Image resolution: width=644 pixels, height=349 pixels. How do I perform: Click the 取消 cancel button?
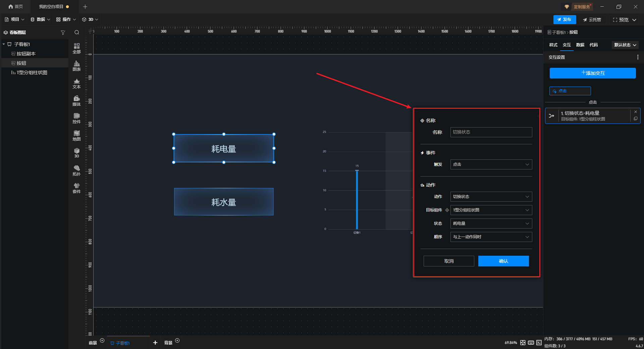coord(448,261)
